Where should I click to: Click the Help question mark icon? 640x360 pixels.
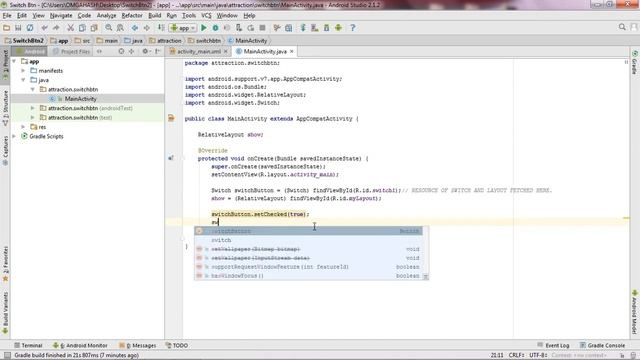coord(353,28)
